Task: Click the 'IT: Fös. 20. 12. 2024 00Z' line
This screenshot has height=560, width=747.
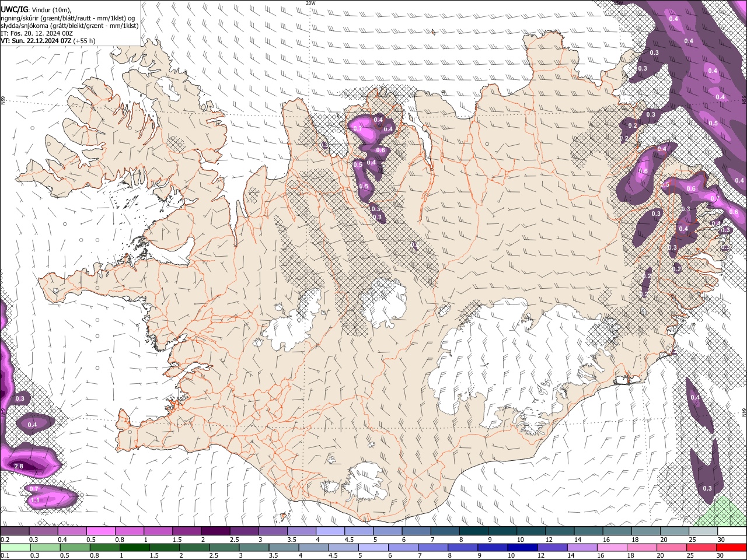Action: 37,33
